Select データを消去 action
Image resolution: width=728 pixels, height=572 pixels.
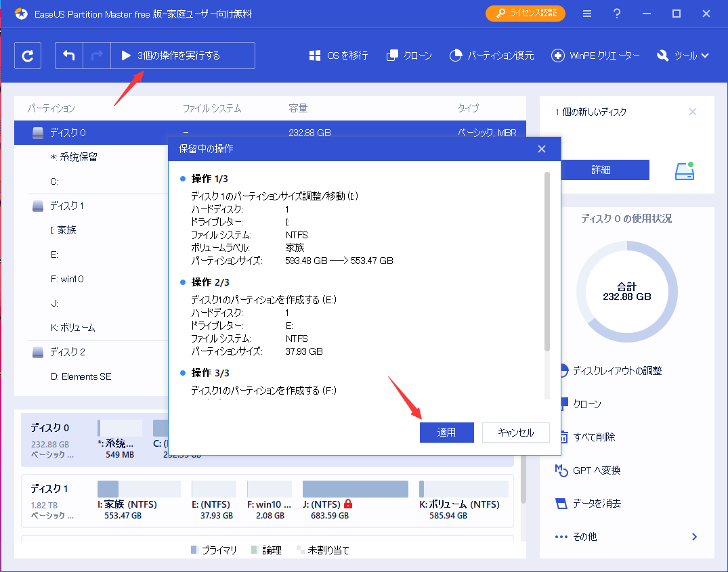pos(588,504)
